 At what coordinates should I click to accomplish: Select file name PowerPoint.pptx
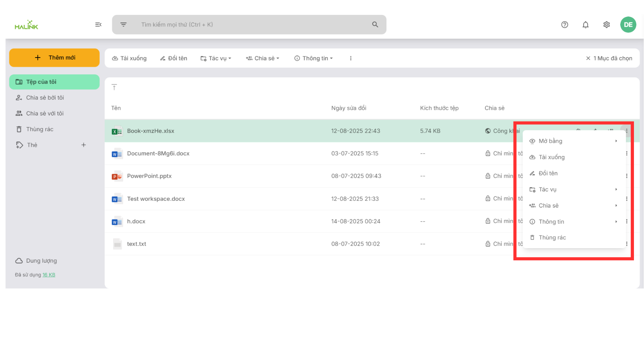[149, 176]
